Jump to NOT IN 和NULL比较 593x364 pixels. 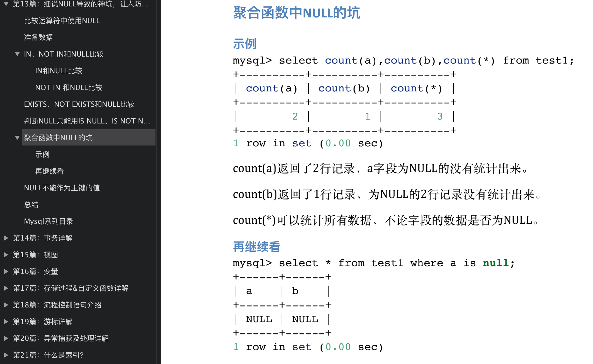coord(69,88)
